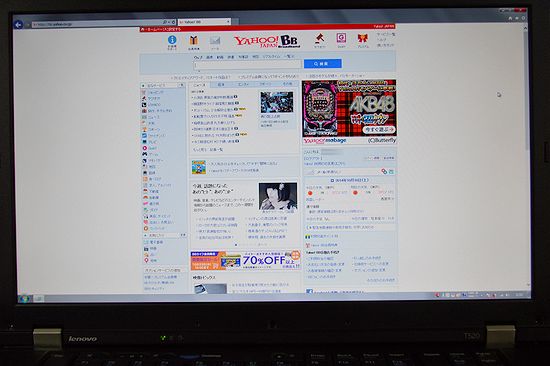Open the browser Favorites star icon
The height and width of the screenshot is (366, 550).
point(517,18)
